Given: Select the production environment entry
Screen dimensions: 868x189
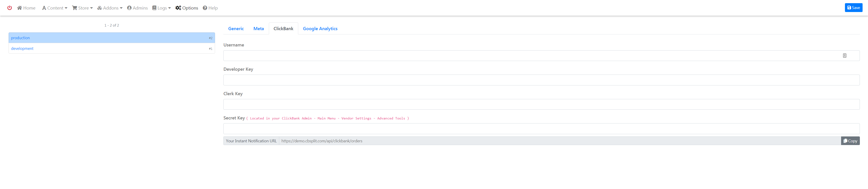Looking at the screenshot, I should pyautogui.click(x=111, y=38).
